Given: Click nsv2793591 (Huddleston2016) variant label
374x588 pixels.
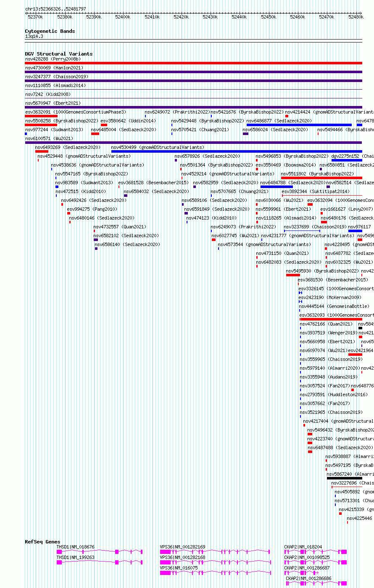Looking at the screenshot, I should click(x=334, y=395).
